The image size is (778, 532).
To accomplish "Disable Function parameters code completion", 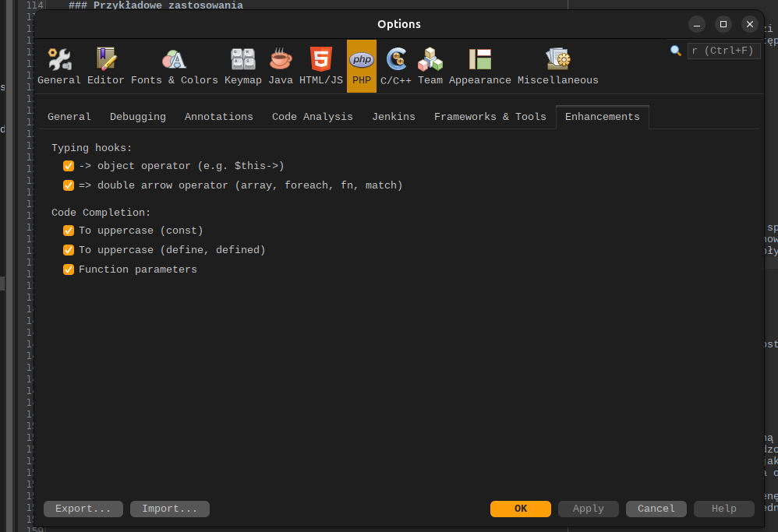I will pyautogui.click(x=69, y=270).
